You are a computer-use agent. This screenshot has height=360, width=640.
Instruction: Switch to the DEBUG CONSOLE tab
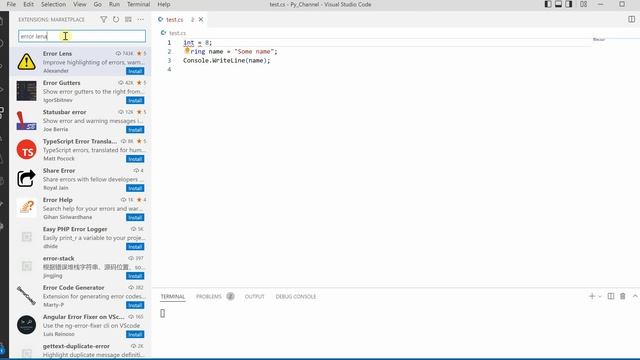[296, 296]
